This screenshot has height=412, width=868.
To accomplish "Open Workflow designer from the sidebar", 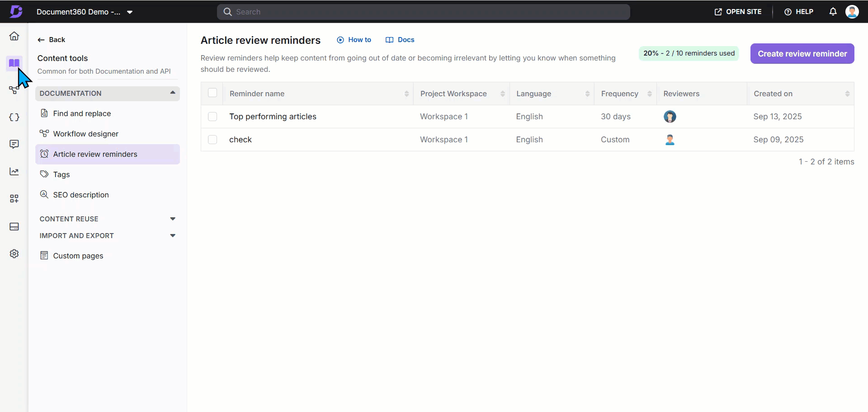I will (85, 134).
